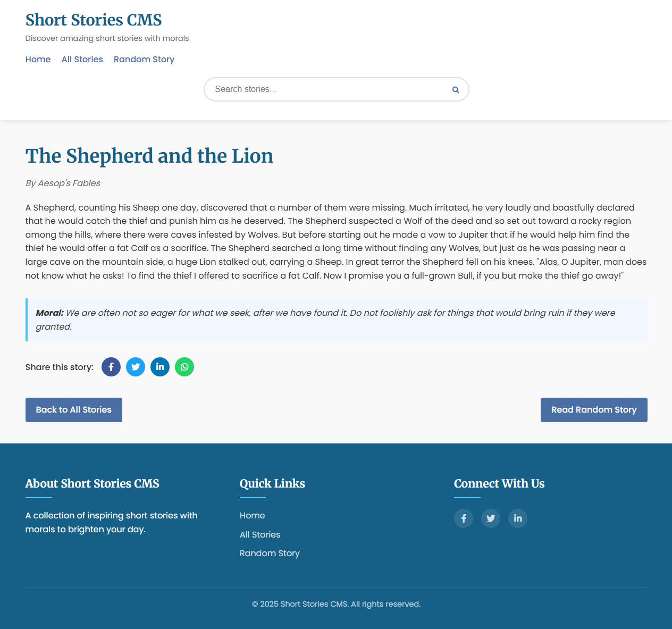672x629 pixels.
Task: Share story on Twitter
Action: click(x=136, y=367)
